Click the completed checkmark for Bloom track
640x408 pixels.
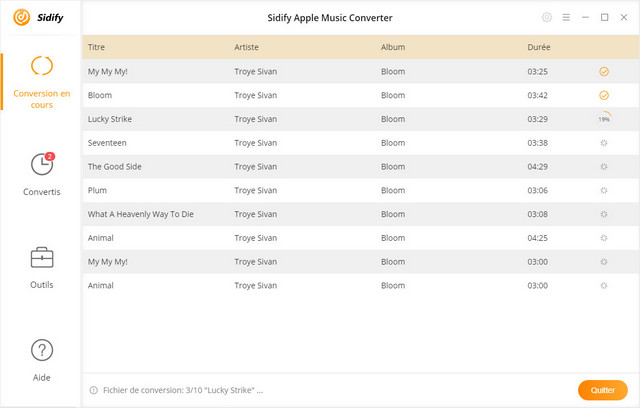pos(604,95)
